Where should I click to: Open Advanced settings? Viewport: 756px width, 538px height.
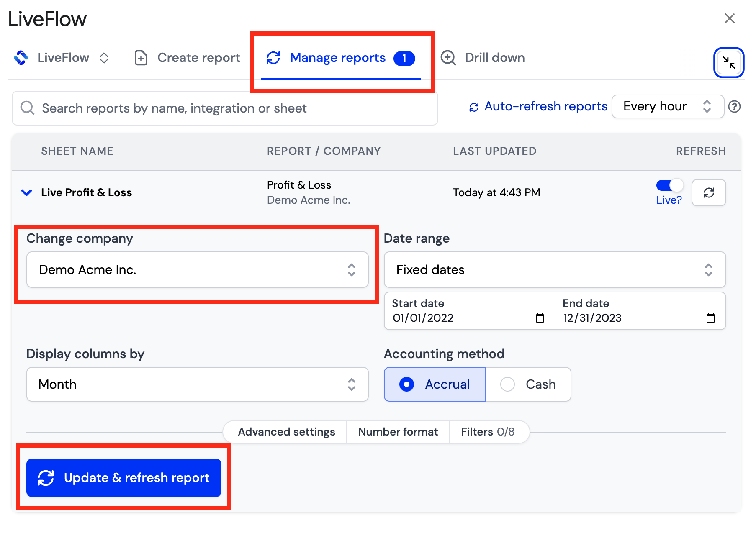click(x=286, y=432)
